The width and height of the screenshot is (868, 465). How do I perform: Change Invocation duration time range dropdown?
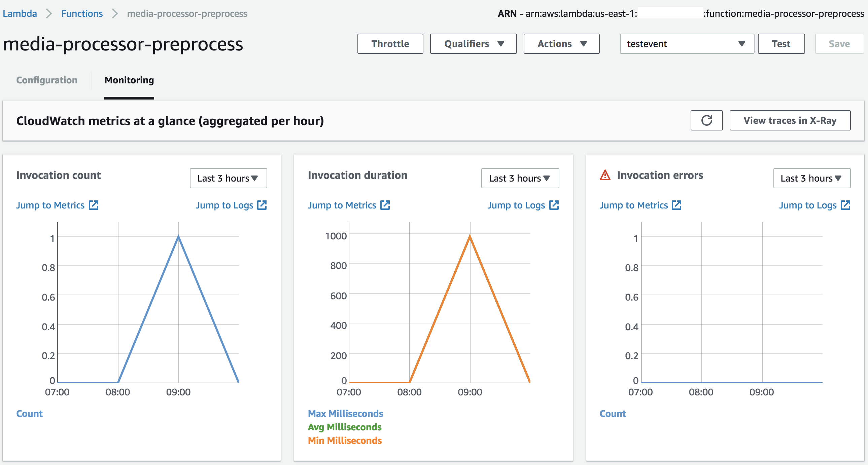pos(520,178)
